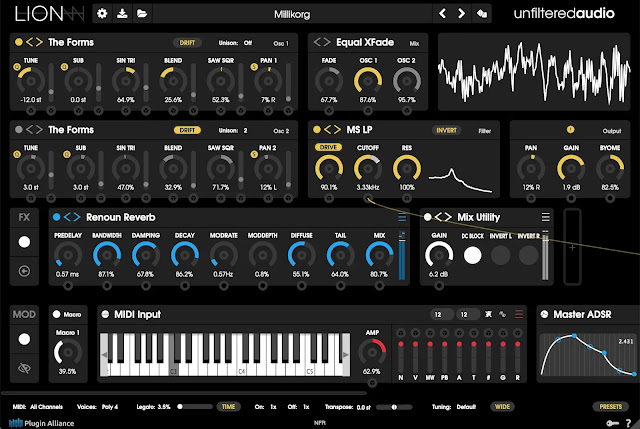Disable DC BLOCK in Mix Utility

point(473,255)
